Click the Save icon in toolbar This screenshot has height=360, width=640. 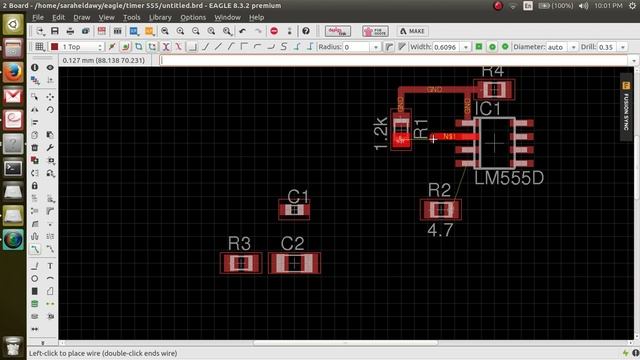coord(55,31)
